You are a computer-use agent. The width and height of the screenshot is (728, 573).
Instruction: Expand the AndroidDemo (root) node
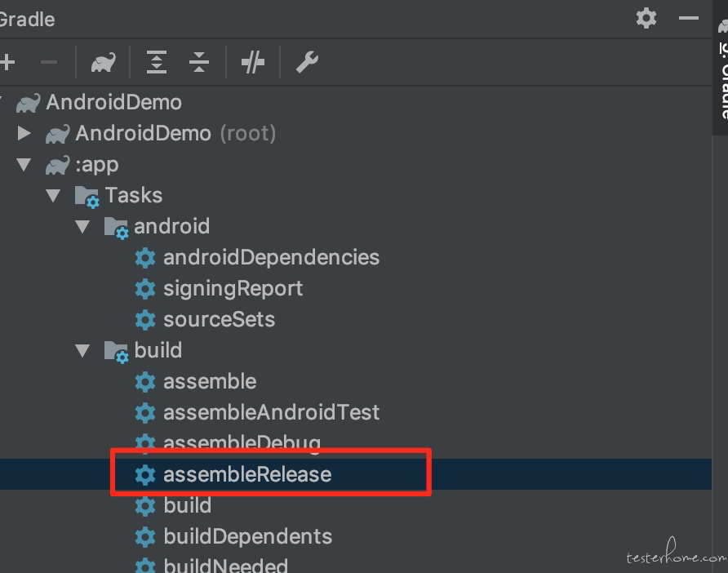click(24, 133)
